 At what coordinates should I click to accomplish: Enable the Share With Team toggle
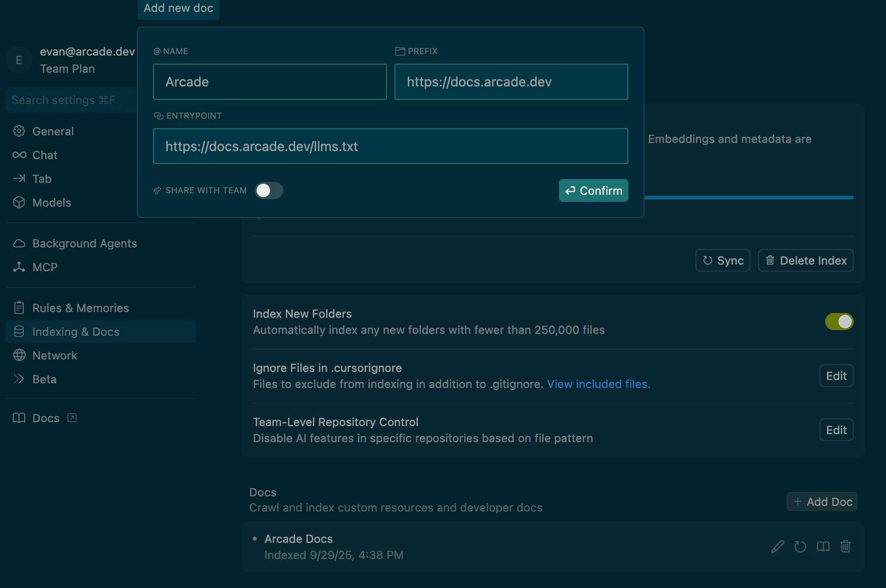coord(269,190)
